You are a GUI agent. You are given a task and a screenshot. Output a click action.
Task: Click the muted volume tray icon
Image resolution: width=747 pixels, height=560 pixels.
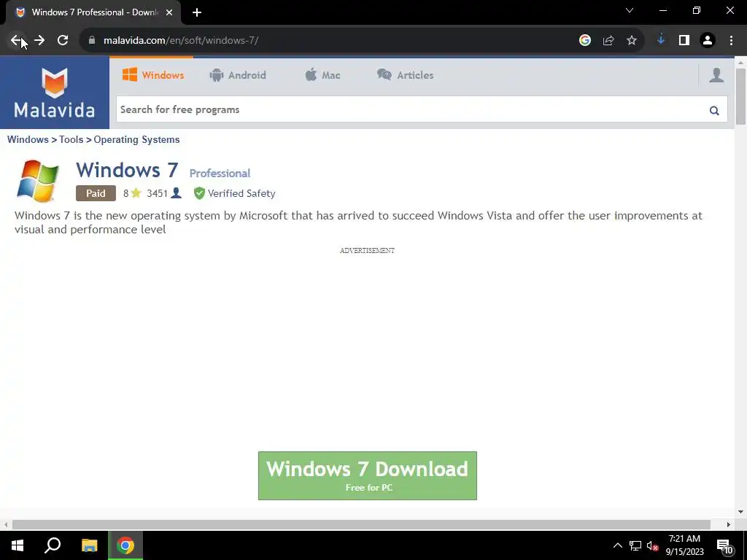coord(653,545)
